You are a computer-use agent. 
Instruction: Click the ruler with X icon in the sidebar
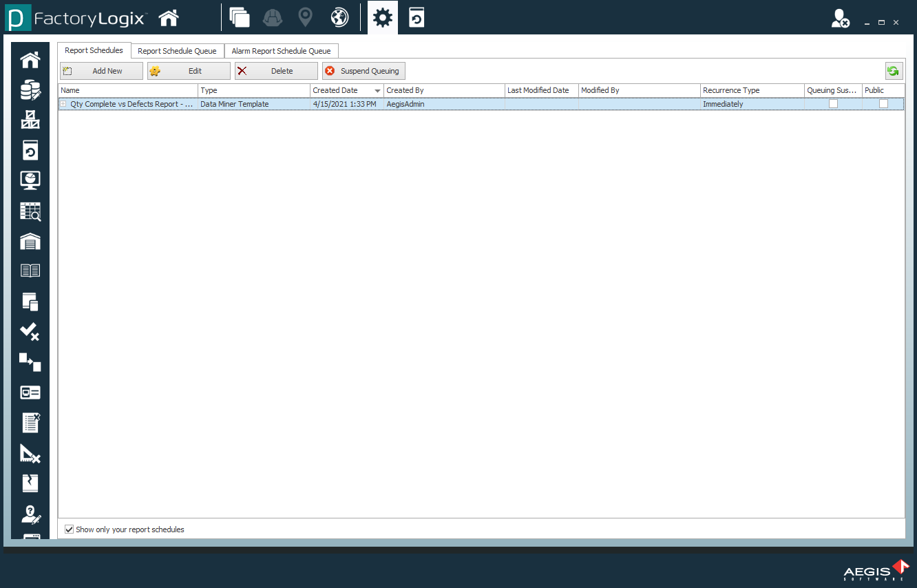click(x=30, y=453)
